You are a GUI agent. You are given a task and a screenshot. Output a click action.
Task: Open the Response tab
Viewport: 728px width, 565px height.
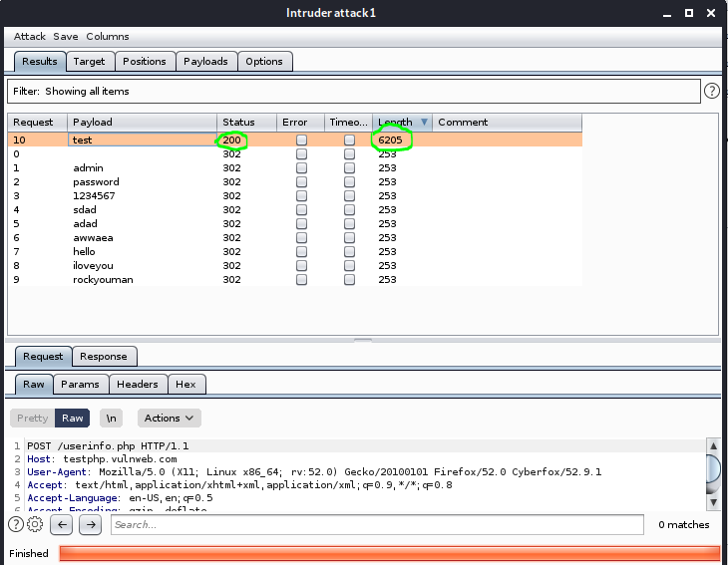[104, 357]
